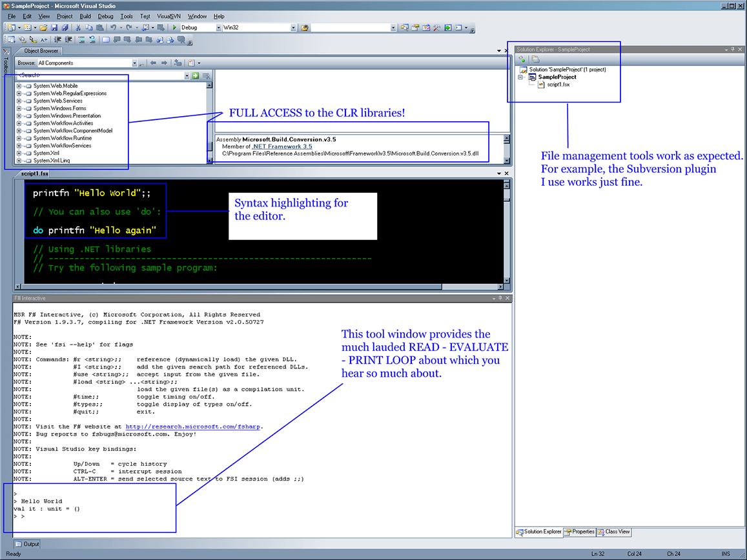Toggle auto-hide pin on F# Interactive
This screenshot has height=560, width=747.
pos(500,298)
